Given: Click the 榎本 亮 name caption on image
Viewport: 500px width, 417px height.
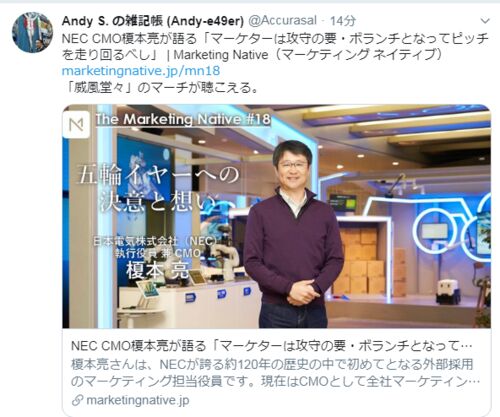Looking at the screenshot, I should [158, 270].
